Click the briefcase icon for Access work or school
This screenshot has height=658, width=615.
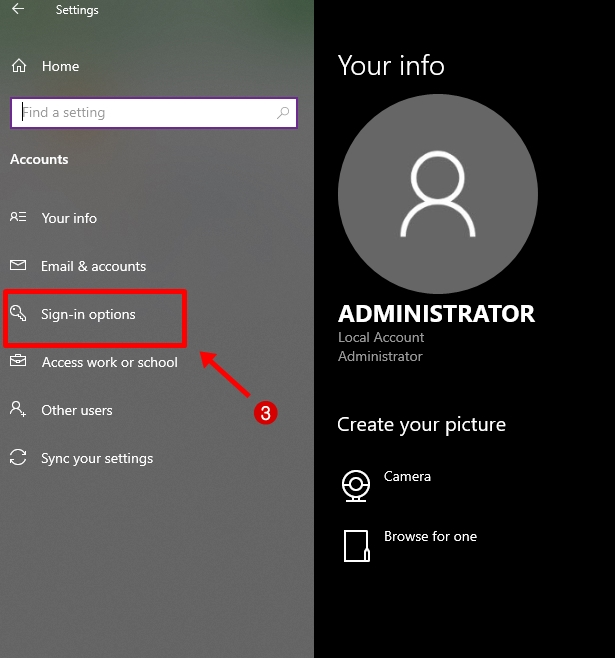click(x=18, y=361)
